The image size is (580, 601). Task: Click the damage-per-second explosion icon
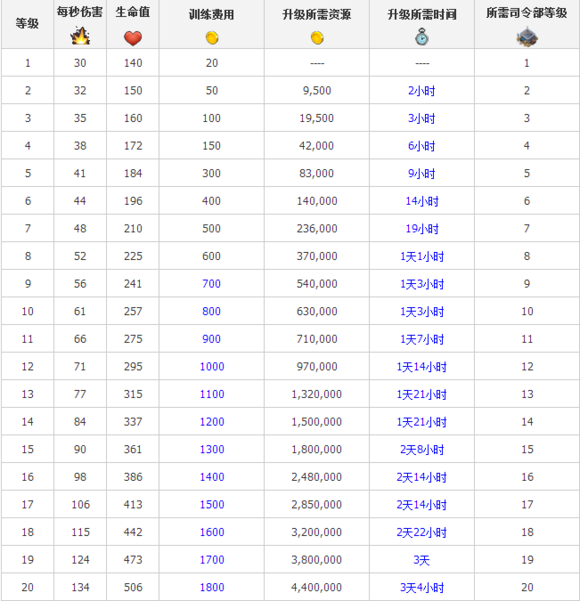point(80,36)
